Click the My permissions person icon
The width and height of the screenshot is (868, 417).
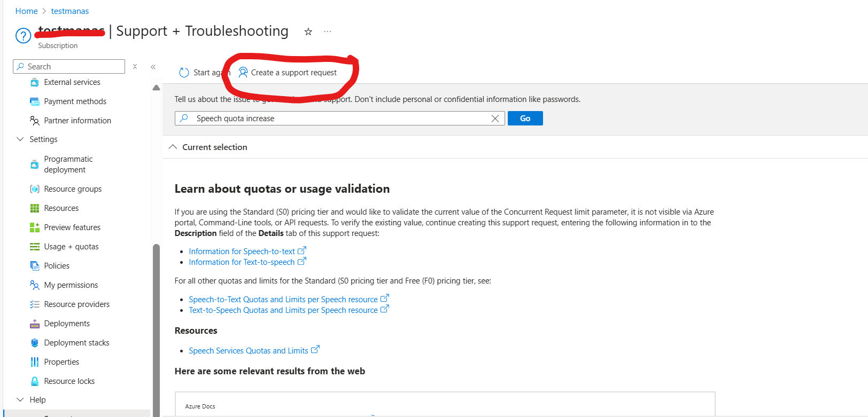pos(35,285)
